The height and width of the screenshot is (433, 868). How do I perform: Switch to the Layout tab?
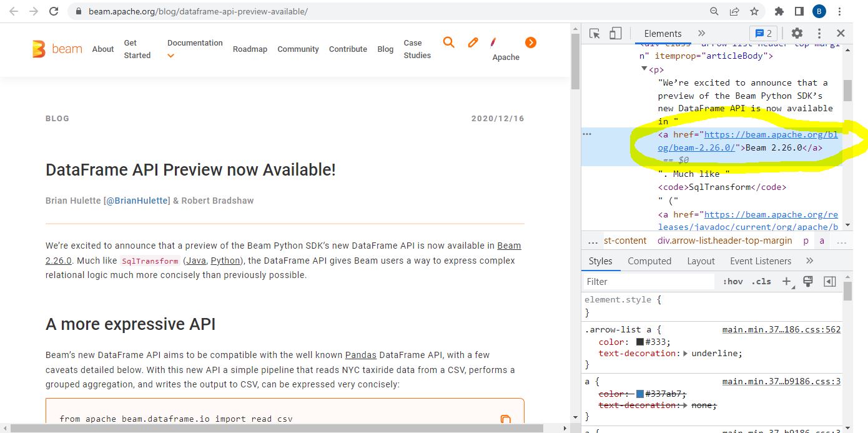coord(701,261)
